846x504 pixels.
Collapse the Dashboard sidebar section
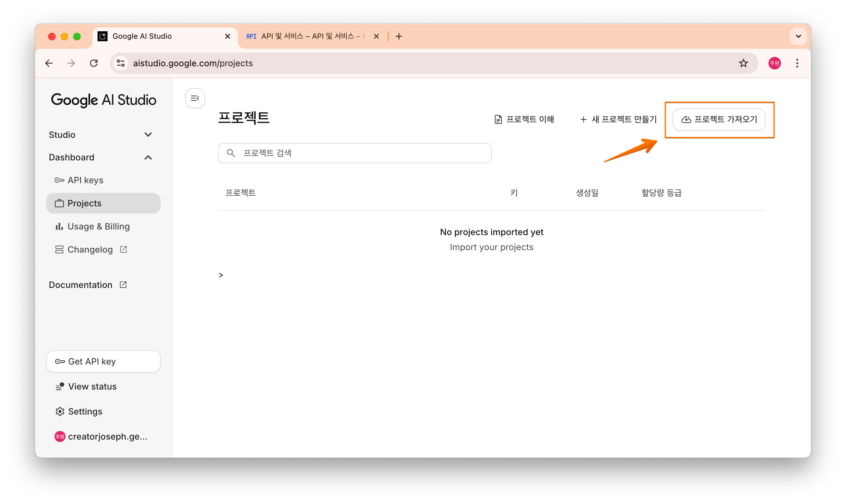tap(148, 158)
